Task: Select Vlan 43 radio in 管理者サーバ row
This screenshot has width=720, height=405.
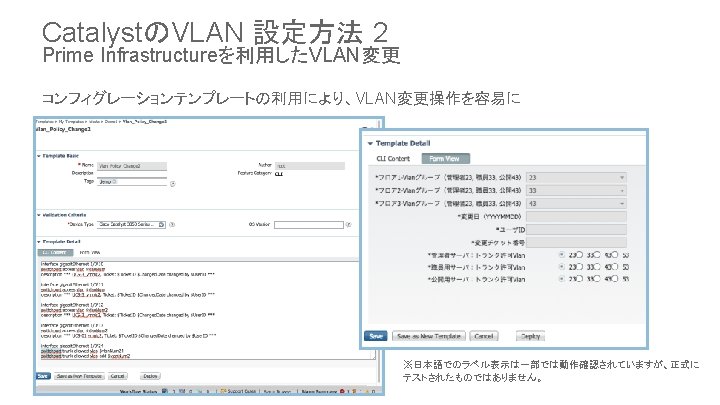Action: (x=597, y=254)
